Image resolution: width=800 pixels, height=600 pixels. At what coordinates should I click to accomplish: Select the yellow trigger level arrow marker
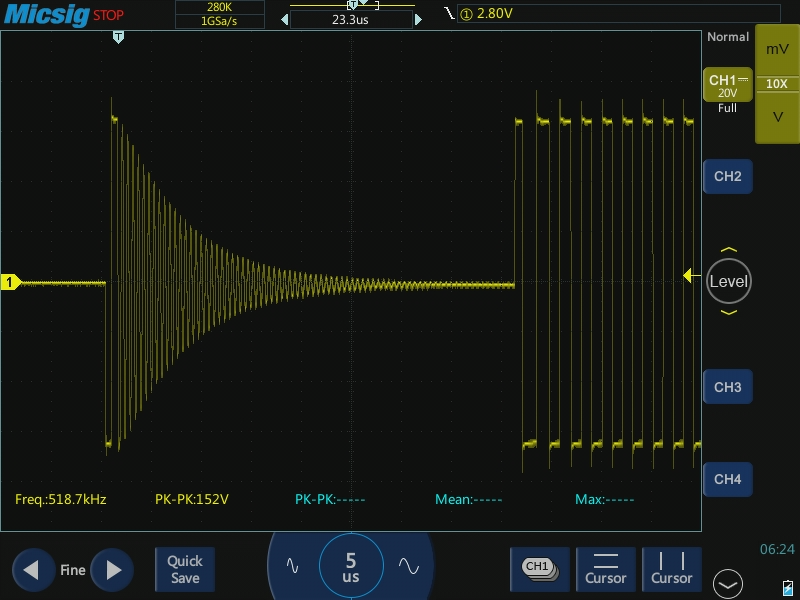[691, 276]
